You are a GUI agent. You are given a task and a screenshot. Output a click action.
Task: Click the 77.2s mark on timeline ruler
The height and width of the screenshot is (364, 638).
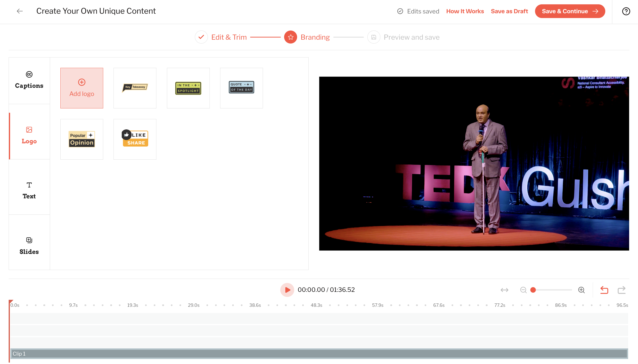(x=500, y=305)
